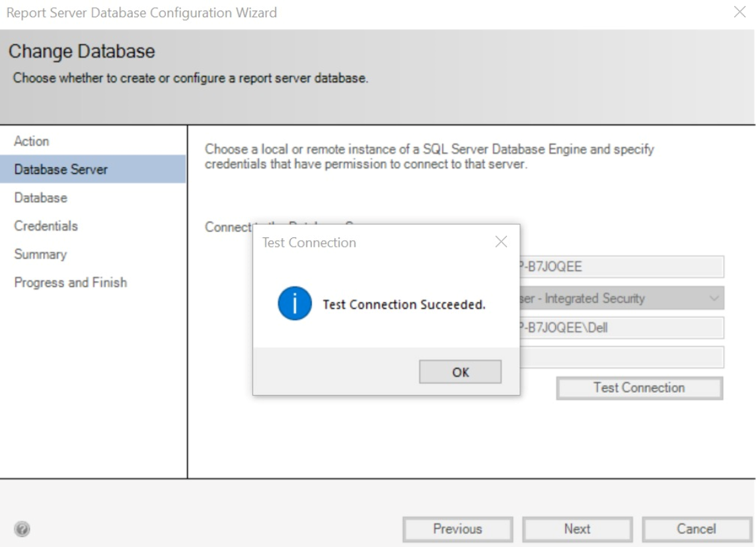Select the Progress and Finish step
The image size is (756, 547).
pos(70,282)
